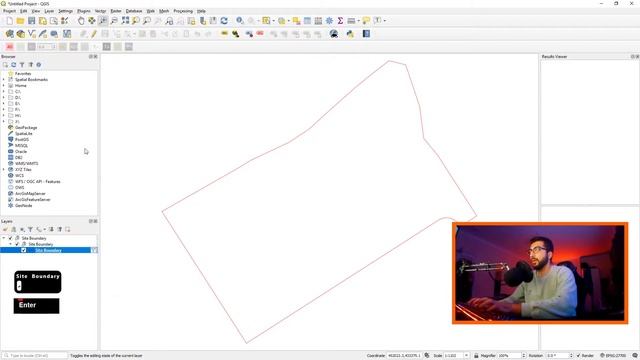Click the New GeoPackage Layer icon
640x360 pixels.
[20, 34]
